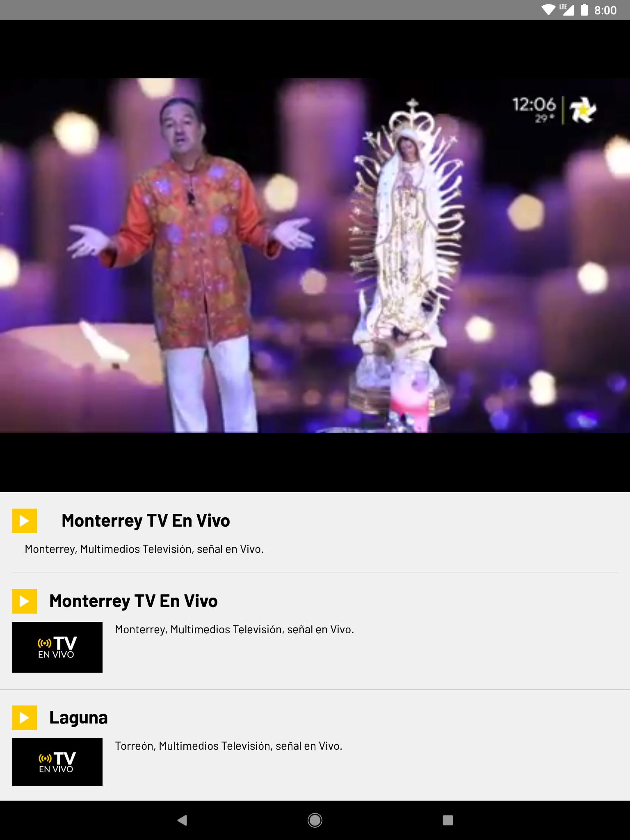Screen dimensions: 630x840
Task: Tap the channel star logo on video
Action: [x=583, y=110]
